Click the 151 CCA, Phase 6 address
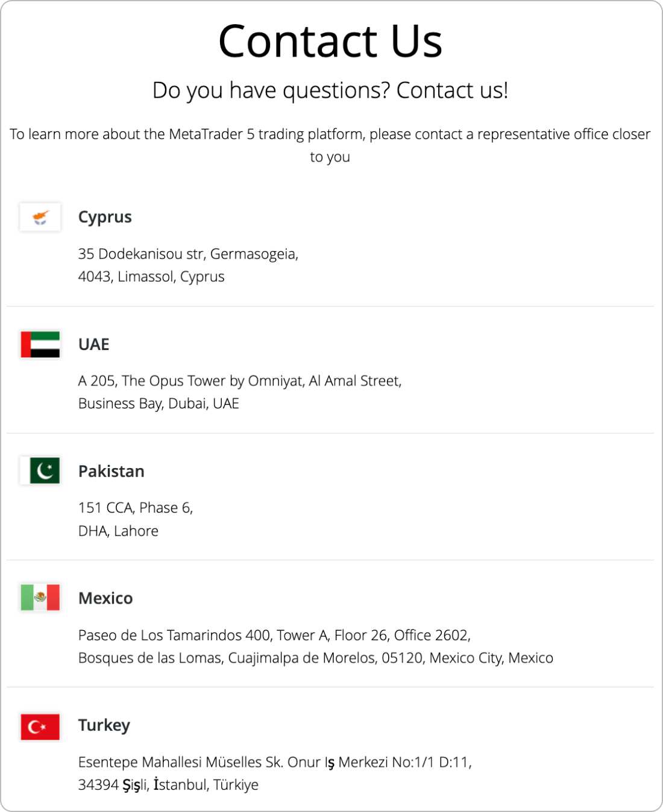Screen dimensions: 663x812 tap(136, 508)
